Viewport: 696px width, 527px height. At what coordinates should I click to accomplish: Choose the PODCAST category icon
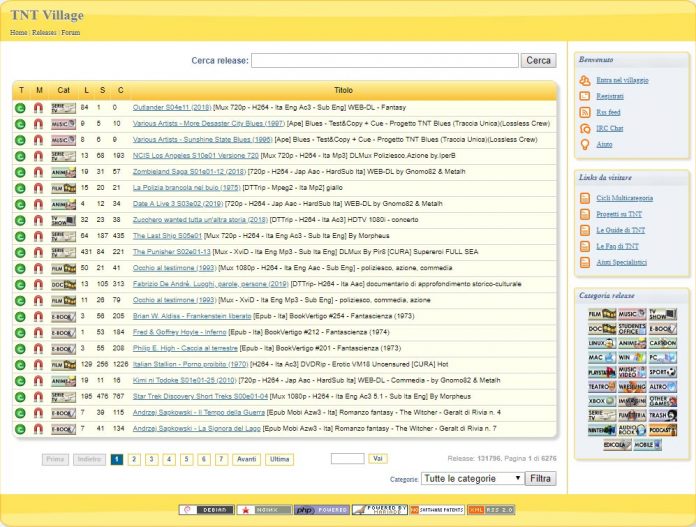pos(662,428)
